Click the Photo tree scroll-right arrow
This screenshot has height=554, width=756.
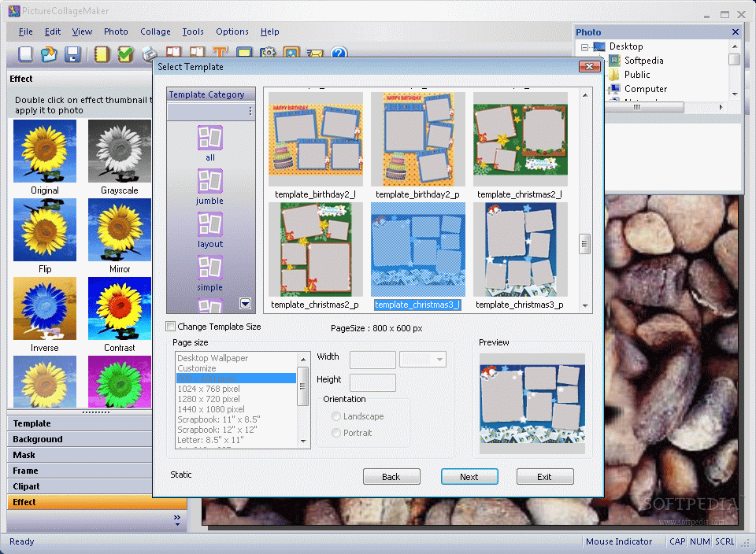pyautogui.click(x=721, y=108)
